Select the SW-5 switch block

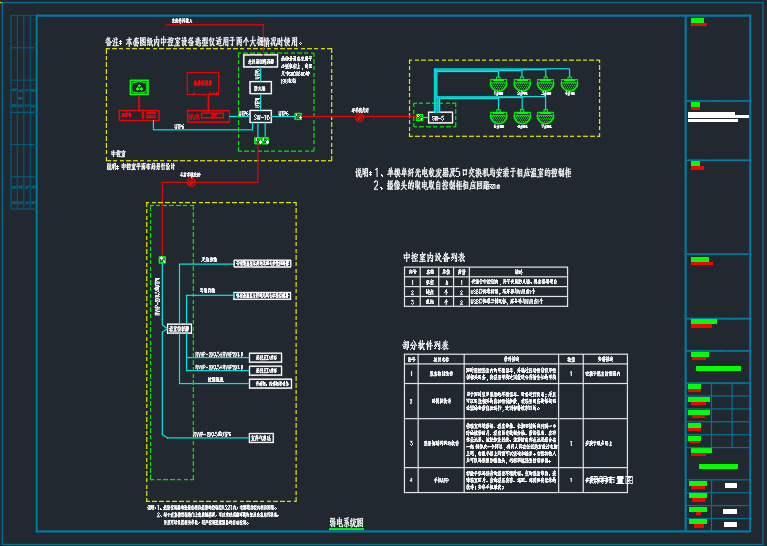442,118
